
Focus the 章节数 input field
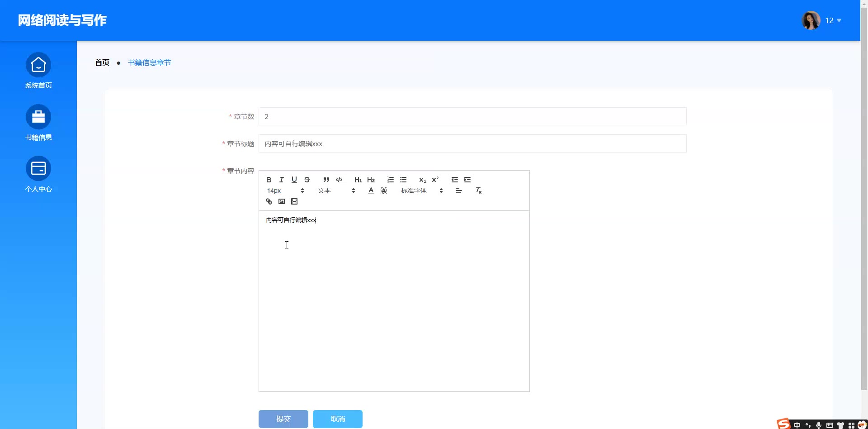point(472,116)
